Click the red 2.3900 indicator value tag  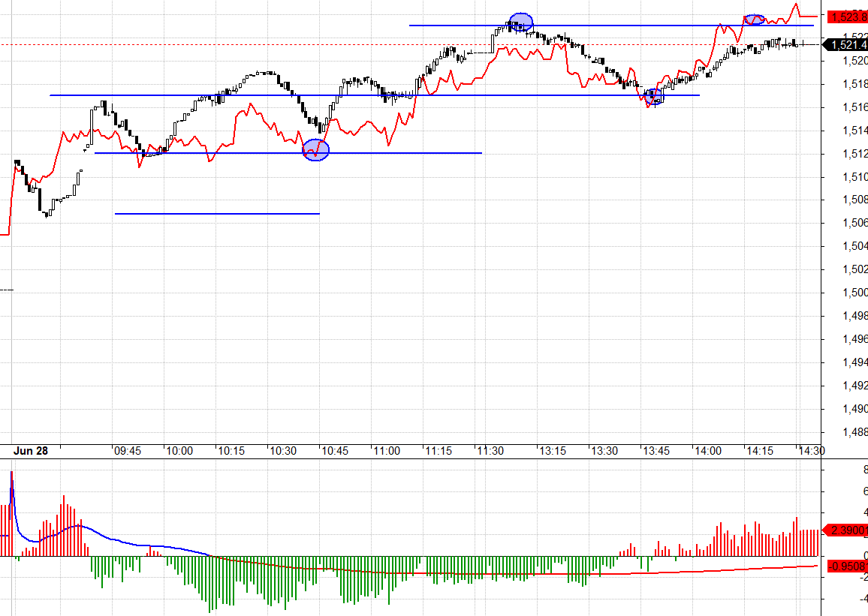(845, 530)
